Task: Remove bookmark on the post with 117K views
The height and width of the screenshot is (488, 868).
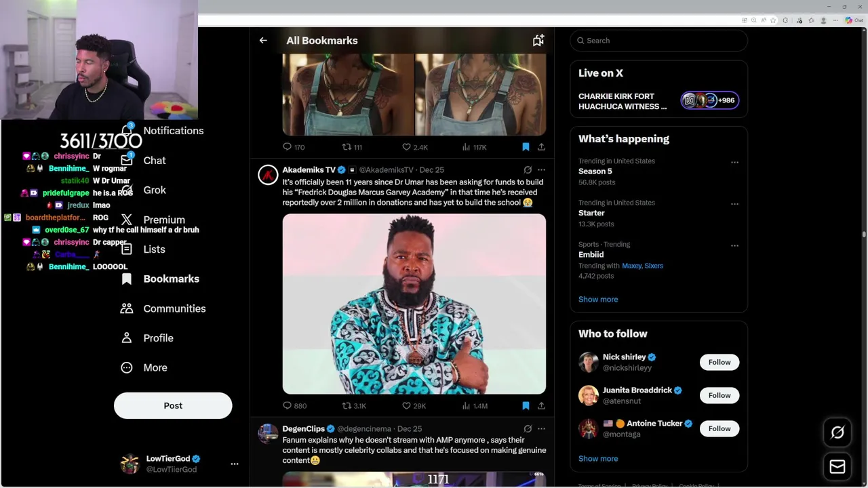Action: pyautogui.click(x=526, y=147)
